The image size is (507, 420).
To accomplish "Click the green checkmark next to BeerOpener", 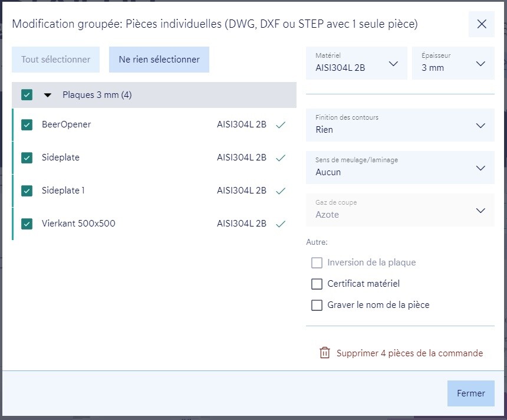I will [281, 124].
